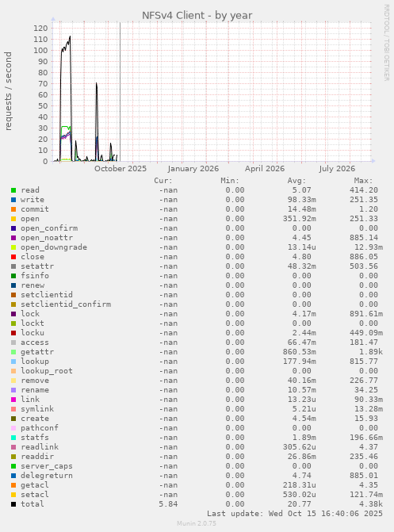This screenshot has width=394, height=532.
Task: Click the magenta link legend swatch
Action: (13, 400)
